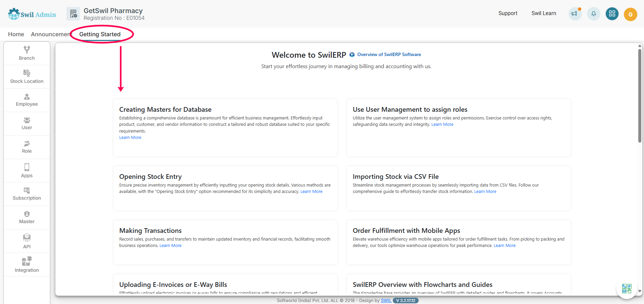Open the floating QR widget icon
Viewport: 644px width, 304px height.
(627, 288)
